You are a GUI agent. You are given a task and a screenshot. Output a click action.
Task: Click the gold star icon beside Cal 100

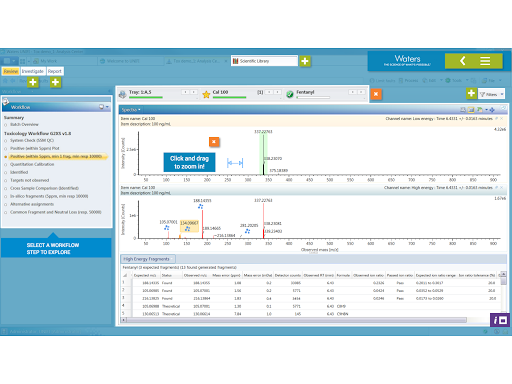(x=206, y=95)
